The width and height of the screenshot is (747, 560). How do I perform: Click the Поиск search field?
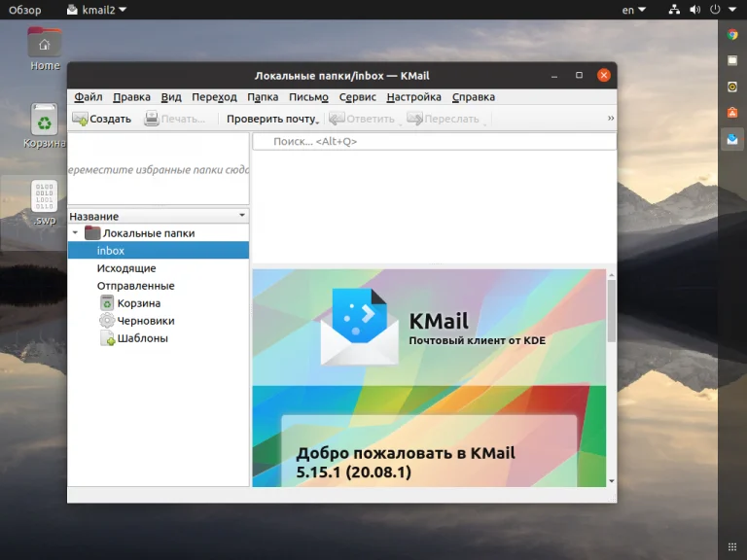point(434,142)
